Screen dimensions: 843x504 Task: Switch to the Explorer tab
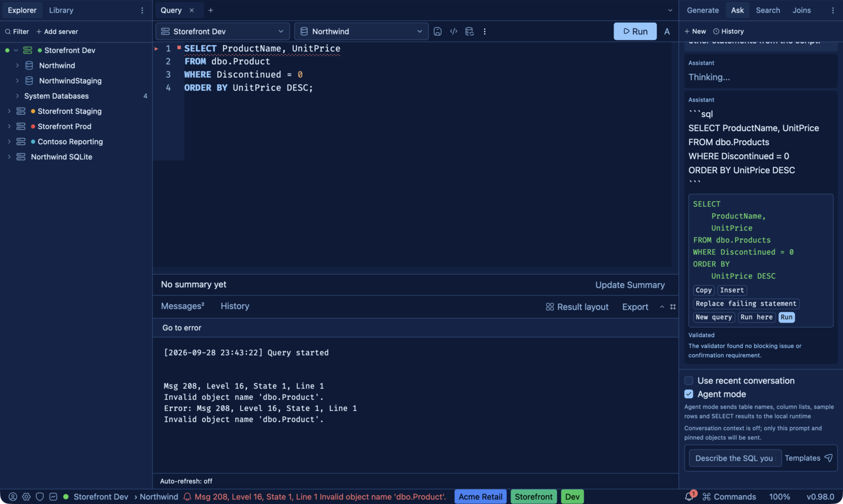pos(22,11)
